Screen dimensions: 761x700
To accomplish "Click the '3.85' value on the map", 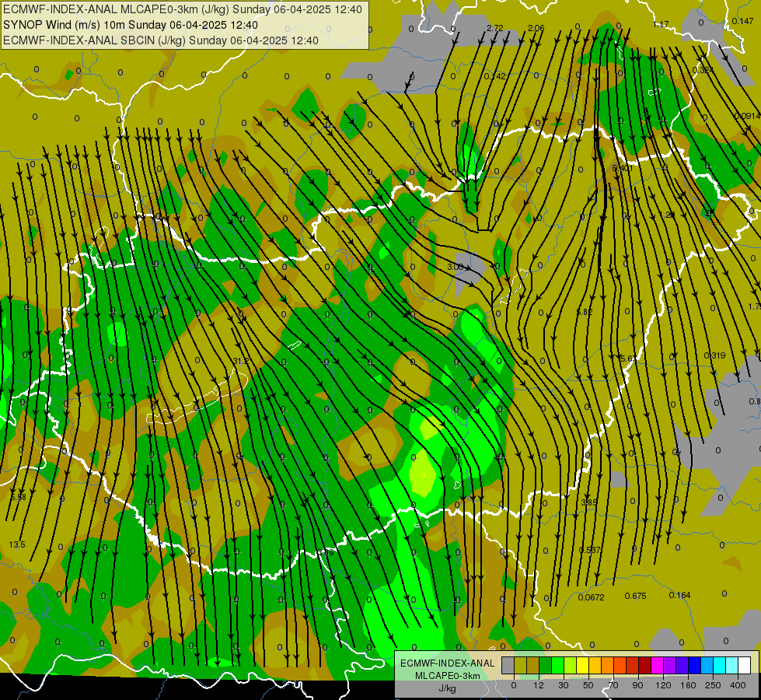I will pos(589,502).
